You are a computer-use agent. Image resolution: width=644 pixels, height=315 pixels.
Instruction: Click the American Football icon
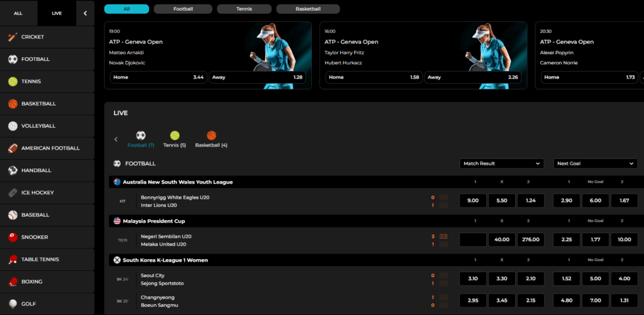[x=13, y=148]
